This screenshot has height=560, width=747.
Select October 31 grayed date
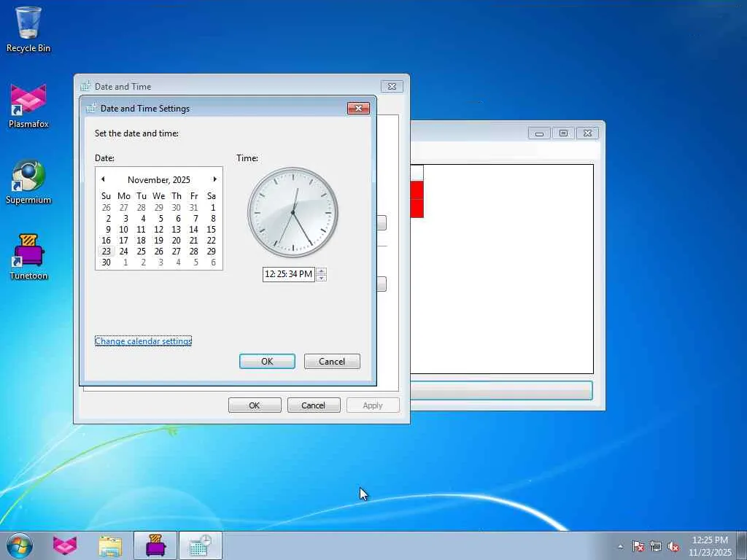(x=194, y=207)
